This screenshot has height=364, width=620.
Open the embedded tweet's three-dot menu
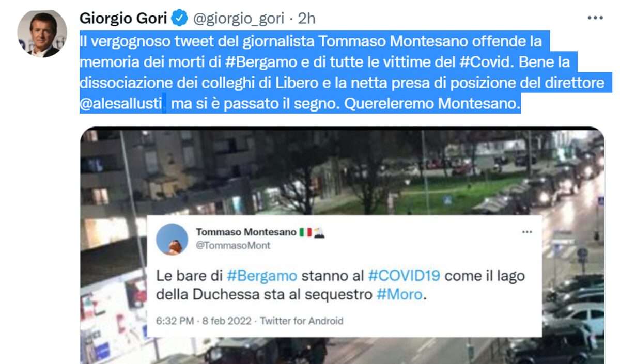(x=527, y=232)
